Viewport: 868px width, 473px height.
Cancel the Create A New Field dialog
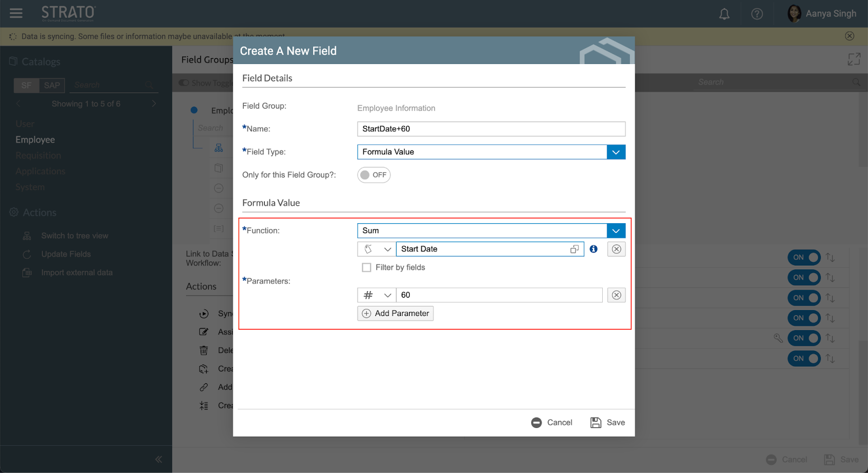pos(552,422)
